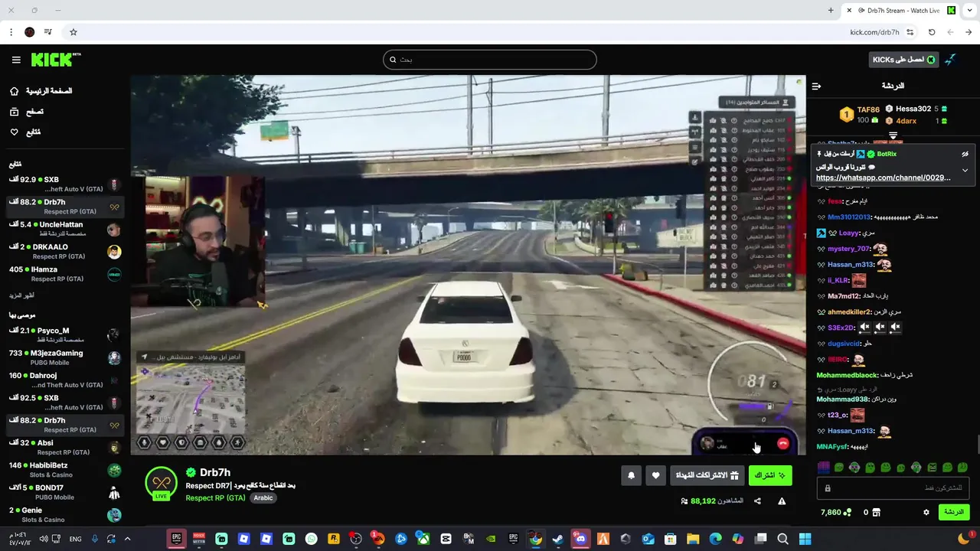The height and width of the screenshot is (551, 980).
Task: Show more followed channels
Action: point(21,295)
